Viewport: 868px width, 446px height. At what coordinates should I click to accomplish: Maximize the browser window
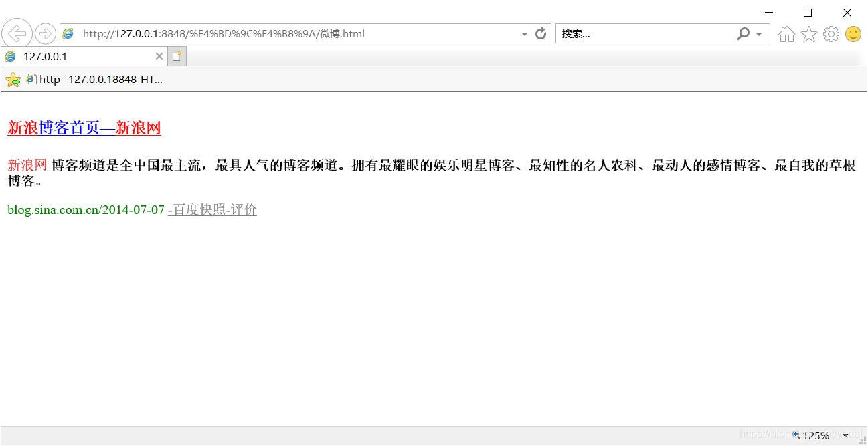808,12
